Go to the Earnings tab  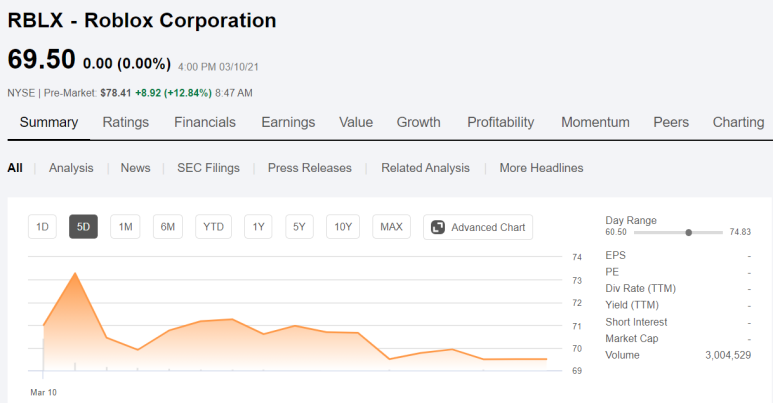pos(288,122)
